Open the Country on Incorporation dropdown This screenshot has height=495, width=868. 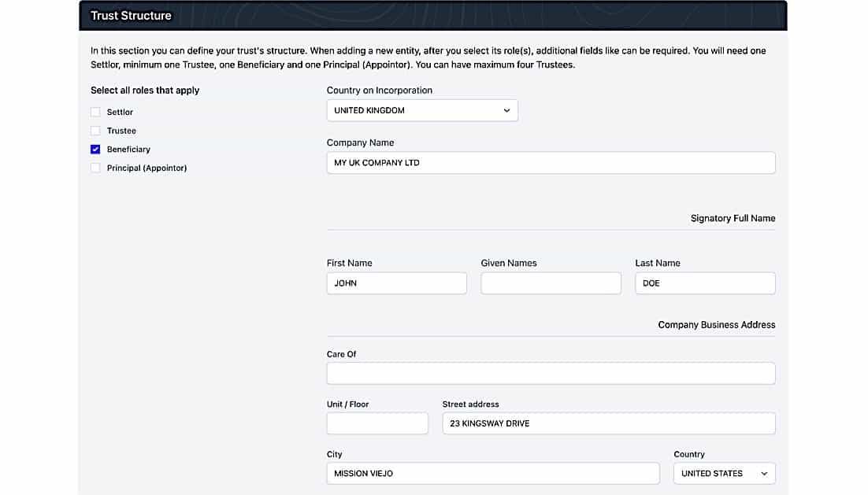[x=422, y=111]
